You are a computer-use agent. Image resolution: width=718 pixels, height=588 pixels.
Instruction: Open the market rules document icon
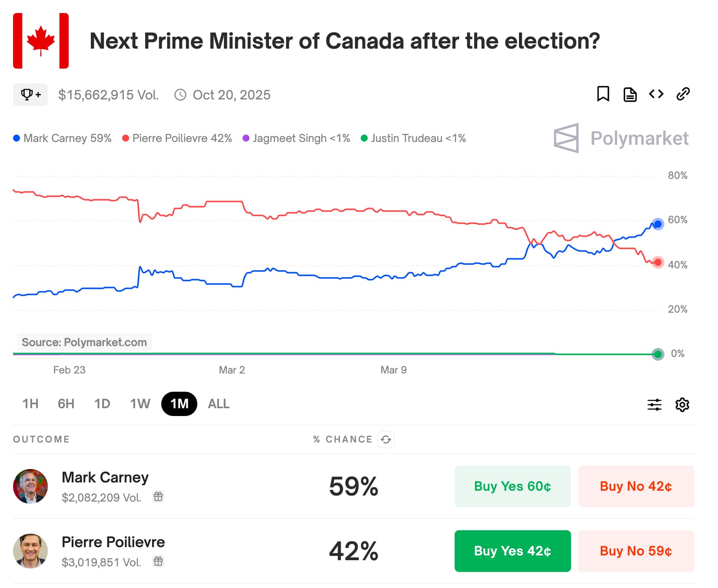[630, 94]
